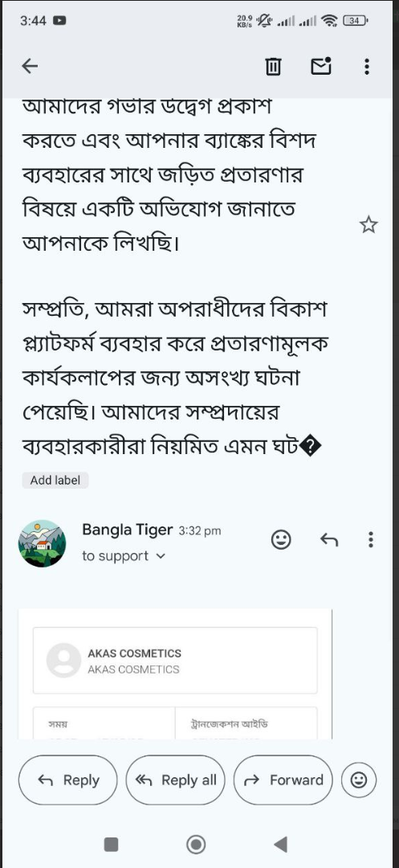The height and width of the screenshot is (868, 399).
Task: Add an emoji reaction beside Bangla Tiger
Action: (281, 539)
